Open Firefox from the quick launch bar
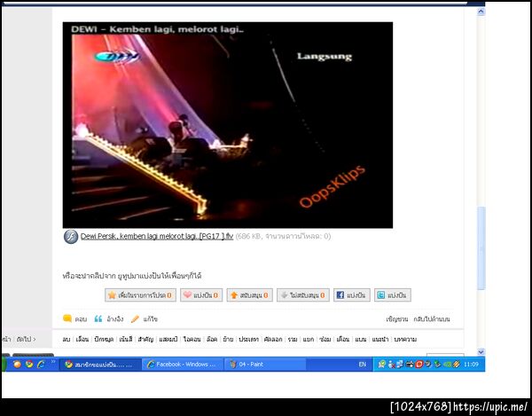The height and width of the screenshot is (416, 532). click(17, 364)
